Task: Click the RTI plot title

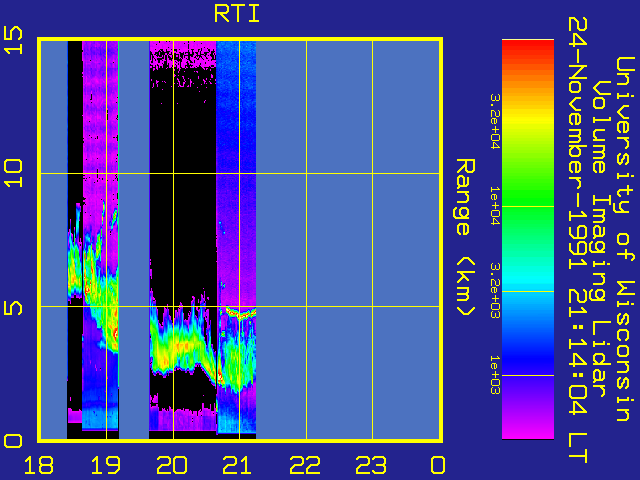Action: (237, 14)
